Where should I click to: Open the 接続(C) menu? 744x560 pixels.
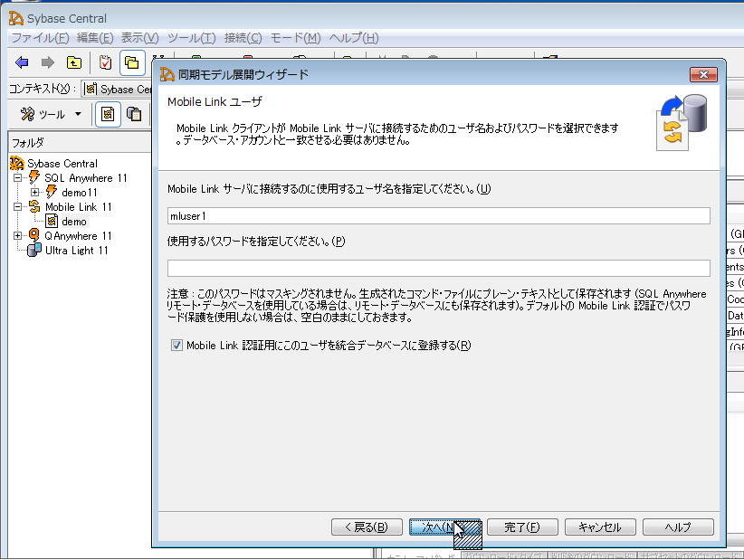tap(242, 38)
